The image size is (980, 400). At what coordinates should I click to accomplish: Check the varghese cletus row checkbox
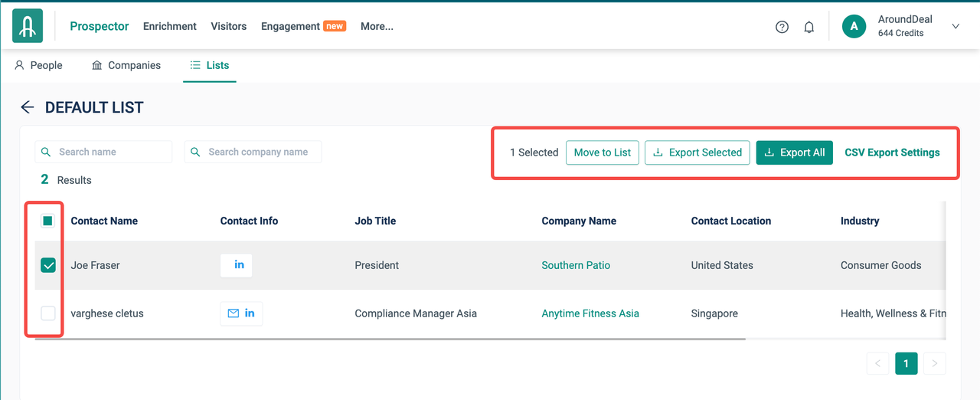click(48, 313)
